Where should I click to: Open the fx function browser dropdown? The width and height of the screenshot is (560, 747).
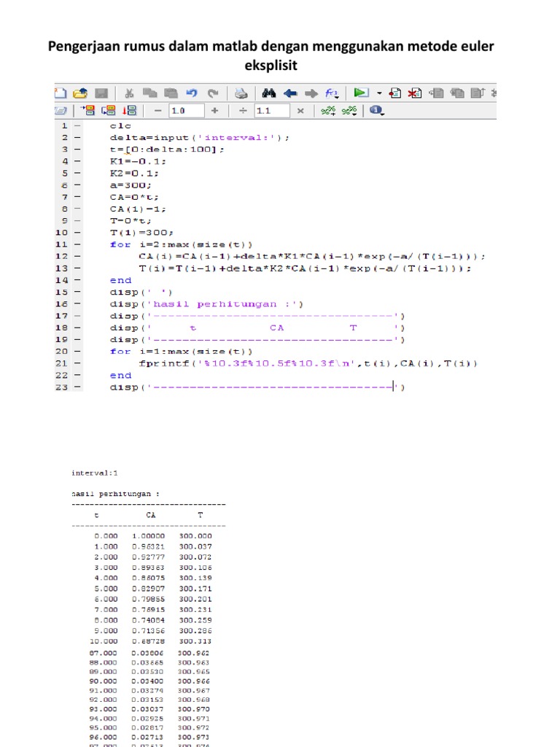coord(332,93)
